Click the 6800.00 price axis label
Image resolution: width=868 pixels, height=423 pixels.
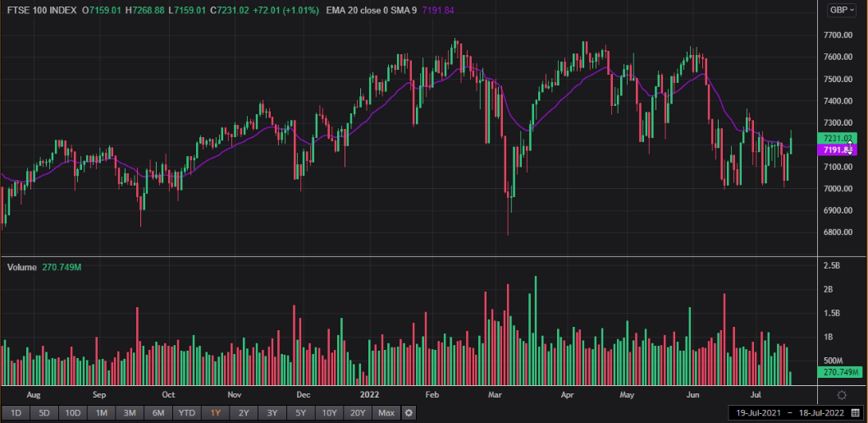pyautogui.click(x=838, y=232)
